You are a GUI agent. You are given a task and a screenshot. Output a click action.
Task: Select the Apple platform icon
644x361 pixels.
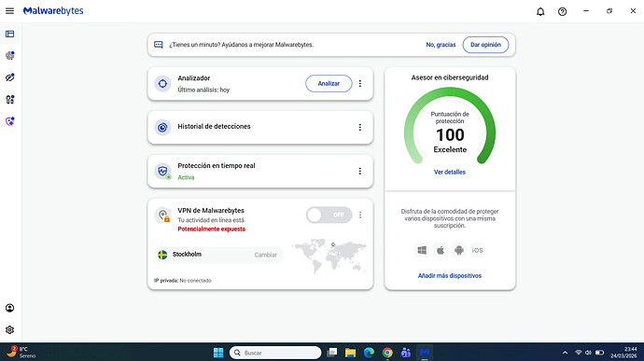tap(441, 250)
